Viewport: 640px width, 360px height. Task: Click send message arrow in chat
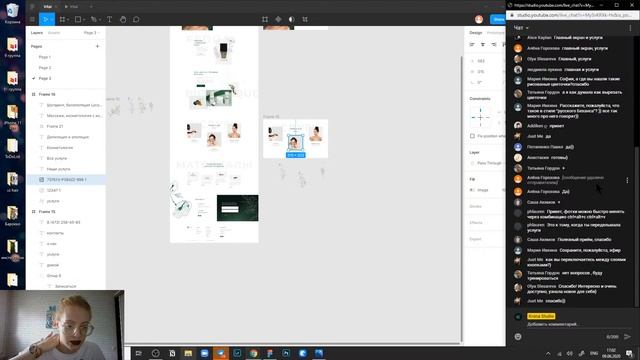point(627,337)
